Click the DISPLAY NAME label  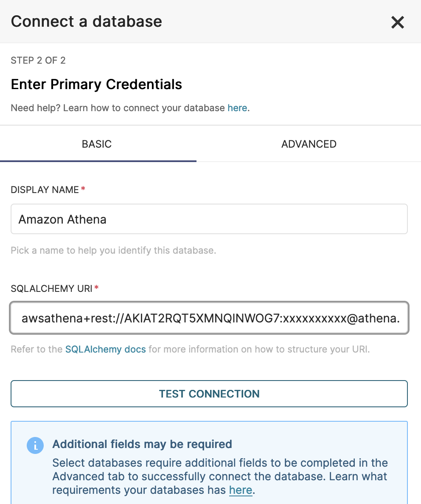45,190
